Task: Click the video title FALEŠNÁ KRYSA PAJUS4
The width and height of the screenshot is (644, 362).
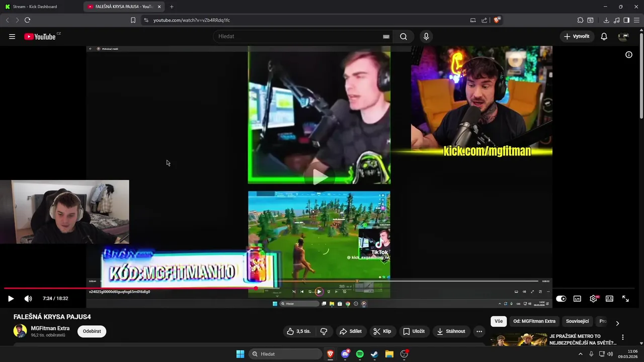Action: pos(52,317)
